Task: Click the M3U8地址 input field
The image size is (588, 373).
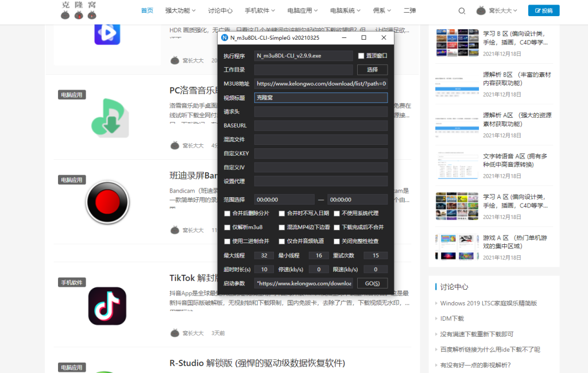Action: coord(320,84)
